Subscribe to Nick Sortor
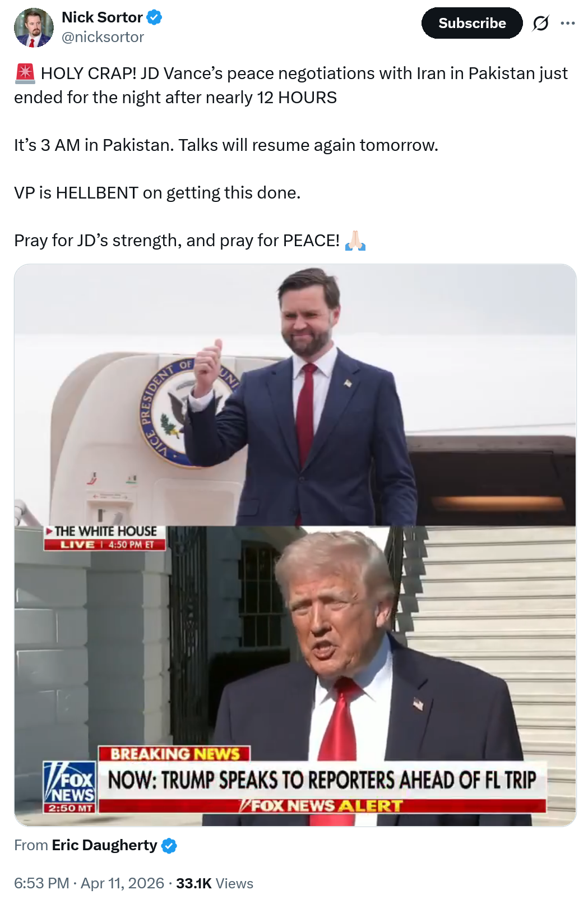 tap(472, 23)
